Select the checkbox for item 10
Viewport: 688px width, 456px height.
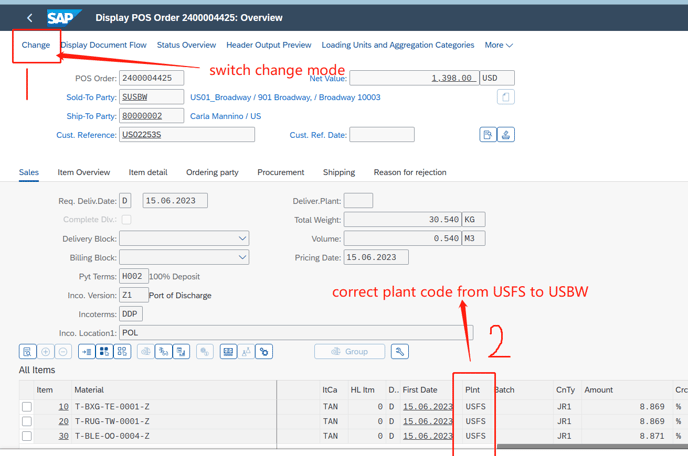(27, 407)
